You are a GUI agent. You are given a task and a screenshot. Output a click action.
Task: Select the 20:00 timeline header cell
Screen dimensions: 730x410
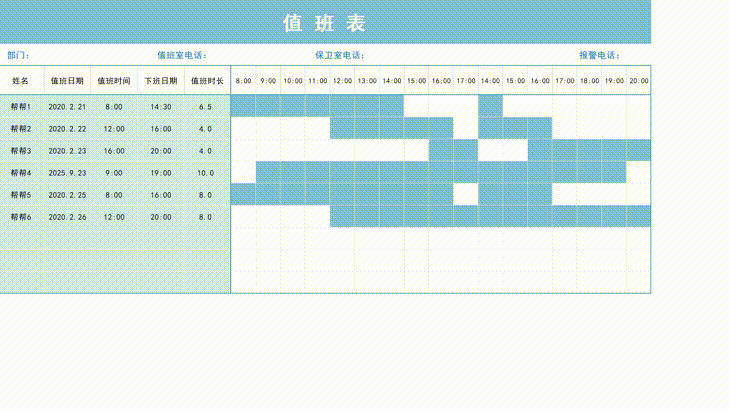point(638,81)
